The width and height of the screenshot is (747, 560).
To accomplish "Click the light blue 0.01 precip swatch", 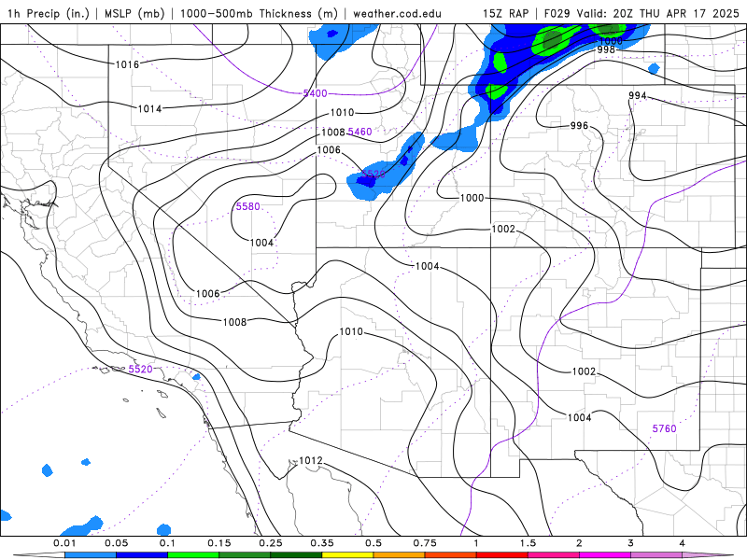I will (x=91, y=555).
